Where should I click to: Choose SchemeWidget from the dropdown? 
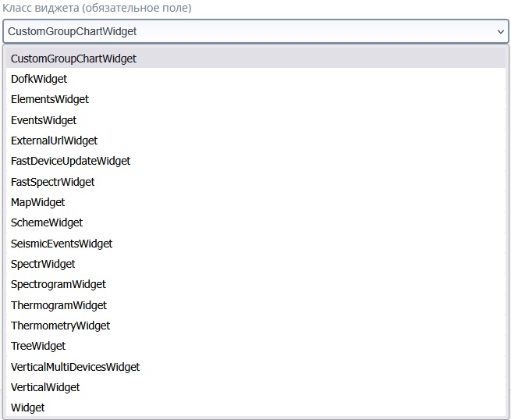[x=47, y=222]
